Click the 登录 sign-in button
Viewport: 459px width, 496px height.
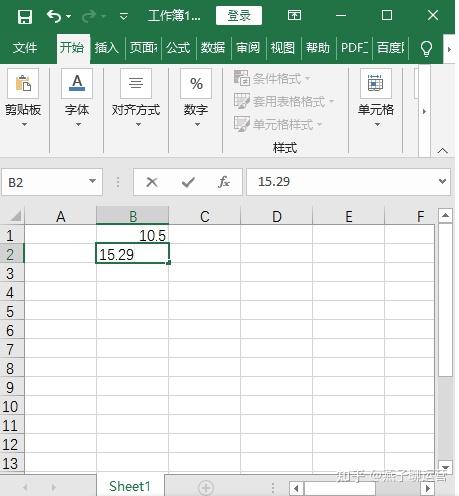(x=239, y=15)
